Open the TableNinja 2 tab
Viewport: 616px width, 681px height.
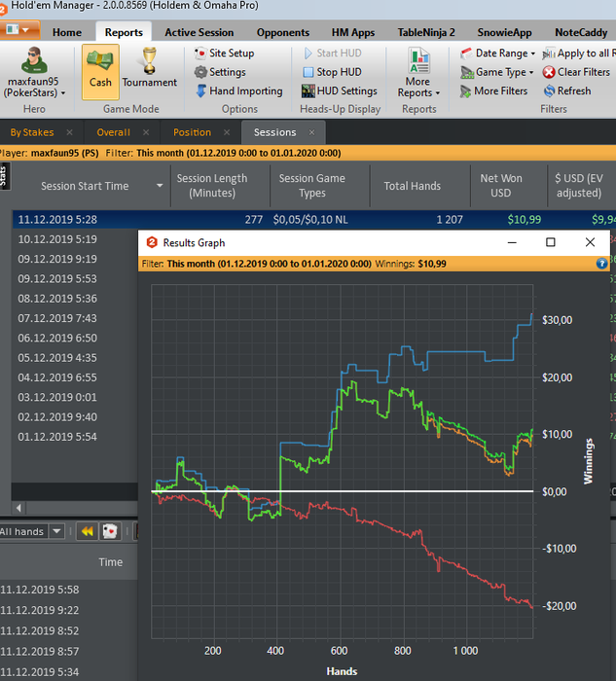tap(426, 32)
